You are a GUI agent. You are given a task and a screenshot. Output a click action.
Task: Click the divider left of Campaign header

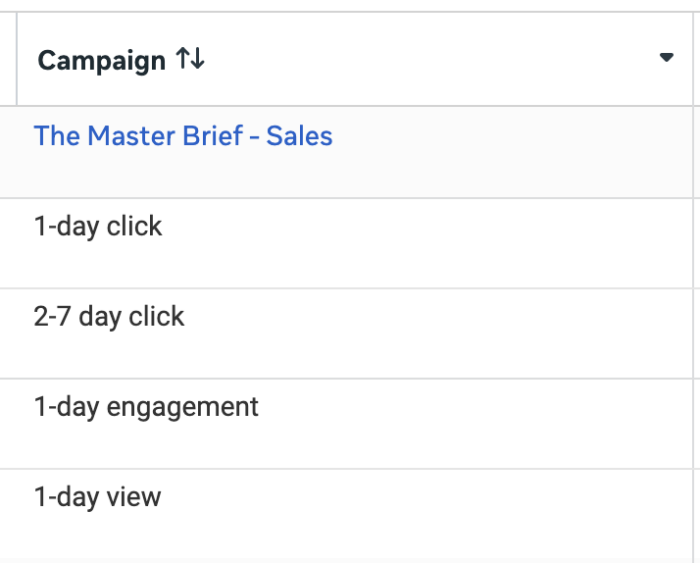click(17, 58)
